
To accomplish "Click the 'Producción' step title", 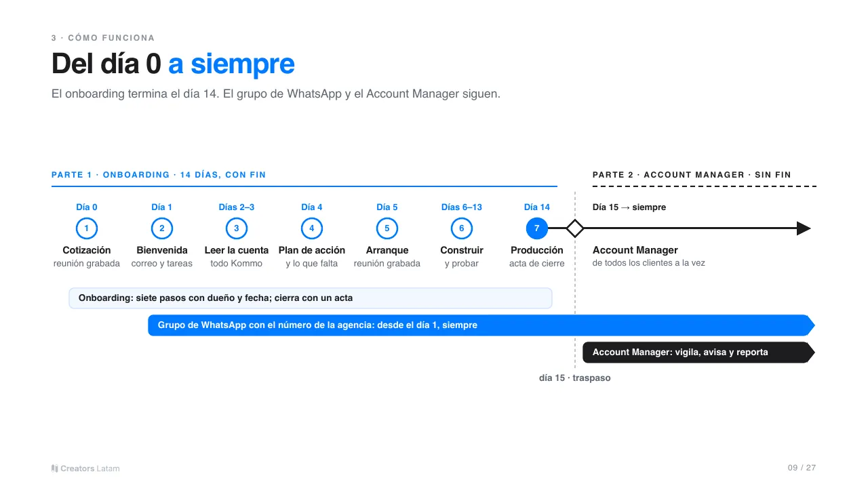I will 537,250.
